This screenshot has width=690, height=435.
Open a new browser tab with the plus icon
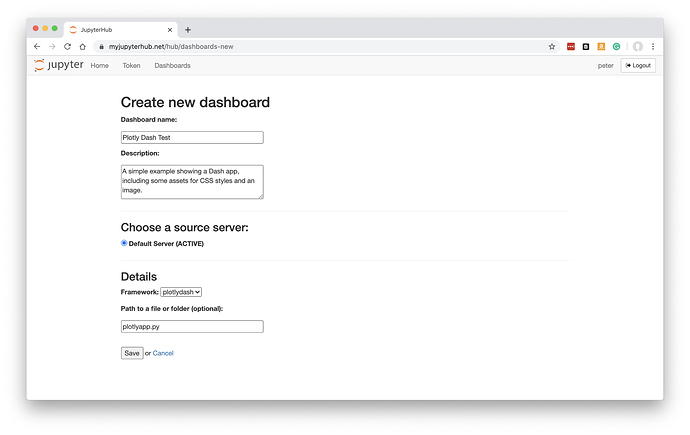[x=188, y=30]
